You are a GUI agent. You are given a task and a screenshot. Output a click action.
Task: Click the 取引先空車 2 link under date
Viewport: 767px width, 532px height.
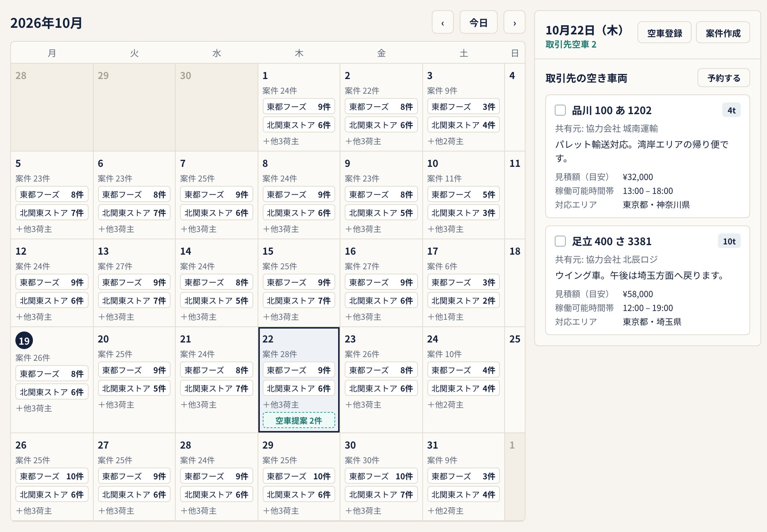point(571,44)
